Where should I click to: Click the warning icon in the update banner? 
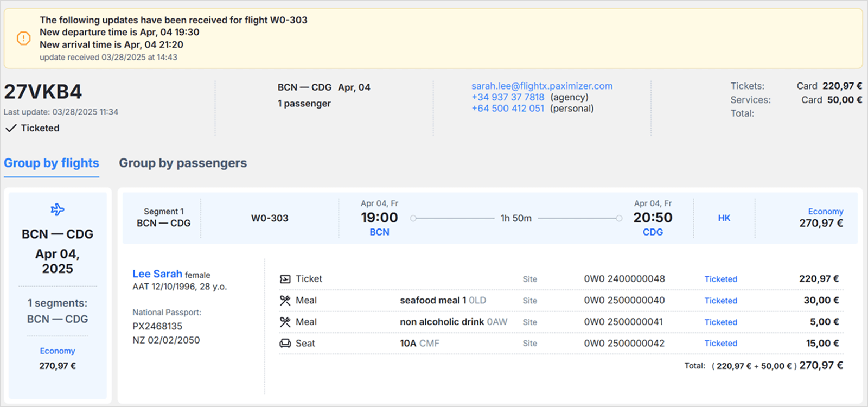(23, 38)
